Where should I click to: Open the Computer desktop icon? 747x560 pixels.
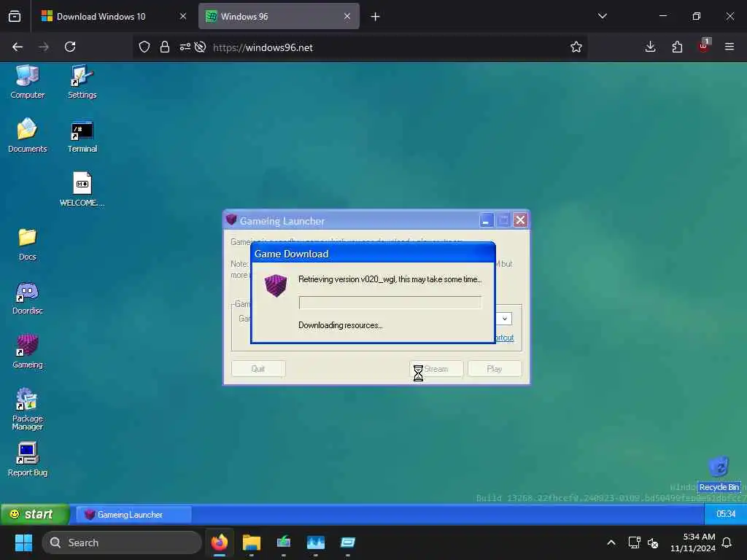[x=27, y=82]
